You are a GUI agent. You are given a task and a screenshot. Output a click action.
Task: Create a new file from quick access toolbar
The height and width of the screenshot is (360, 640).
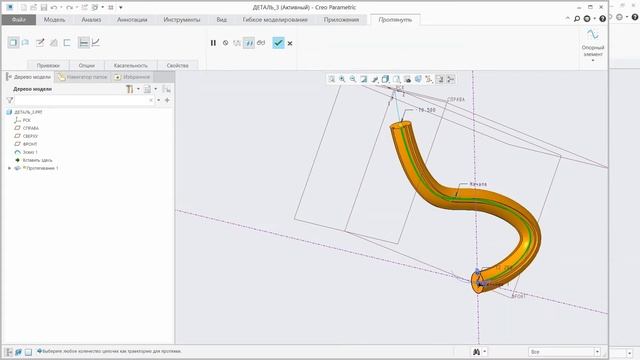(x=24, y=7)
